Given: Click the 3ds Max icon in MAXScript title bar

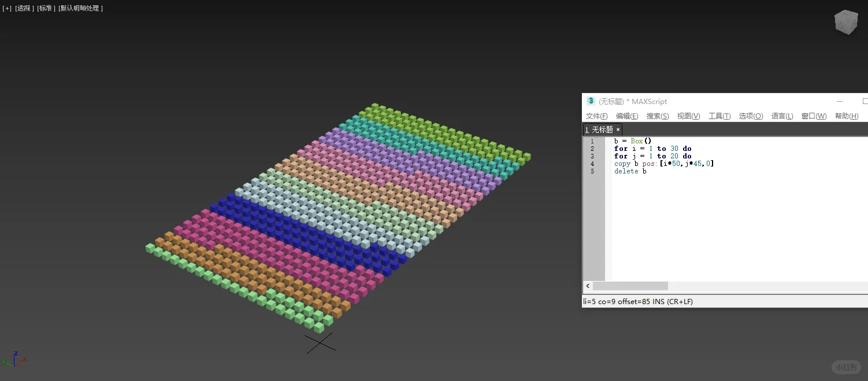Looking at the screenshot, I should [x=591, y=101].
